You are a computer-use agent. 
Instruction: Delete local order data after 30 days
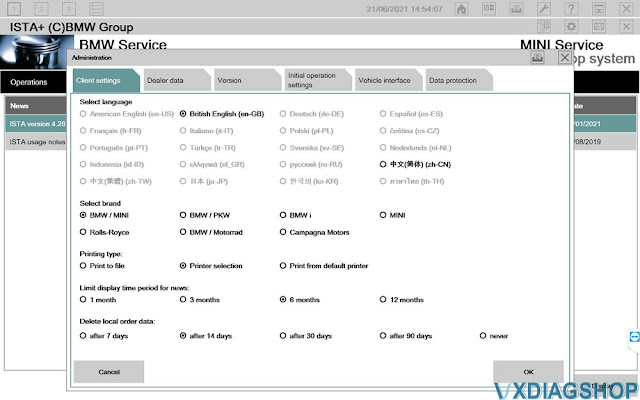306,336
